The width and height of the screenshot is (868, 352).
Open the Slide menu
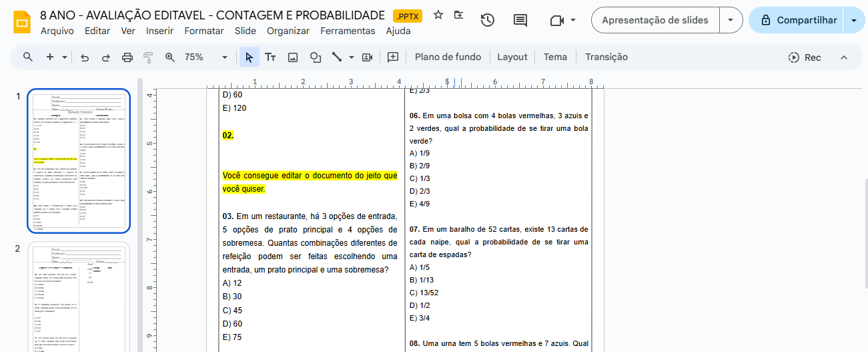(x=246, y=31)
